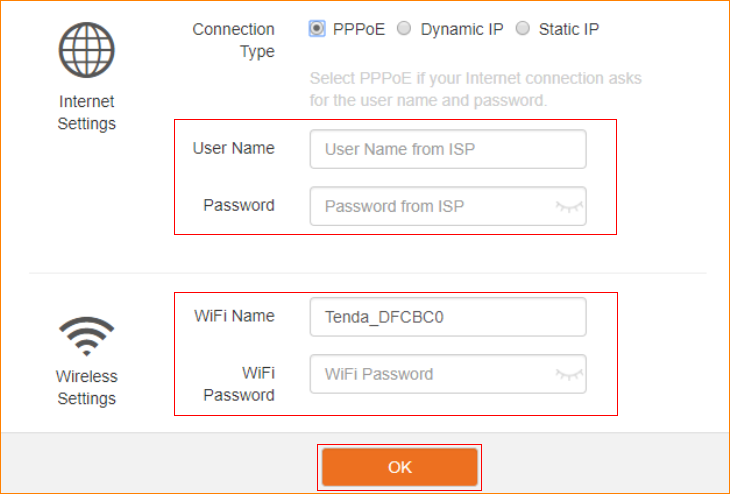Image resolution: width=730 pixels, height=494 pixels.
Task: Click the WiFi Password label text
Action: 239,384
